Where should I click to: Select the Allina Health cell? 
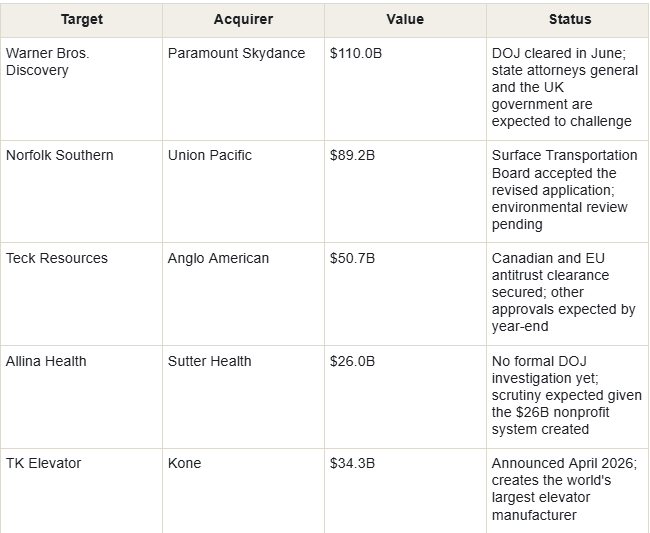[82, 397]
